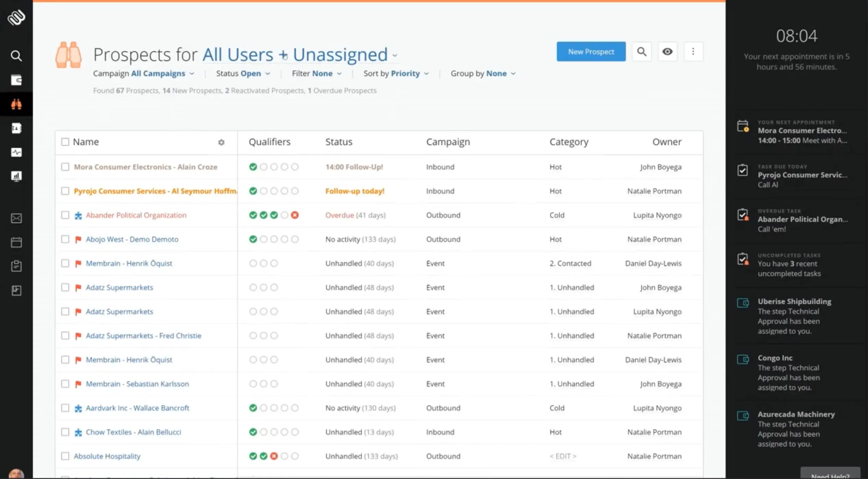Select checkbox for Absolute Hospitality row
The image size is (868, 479).
click(x=65, y=456)
